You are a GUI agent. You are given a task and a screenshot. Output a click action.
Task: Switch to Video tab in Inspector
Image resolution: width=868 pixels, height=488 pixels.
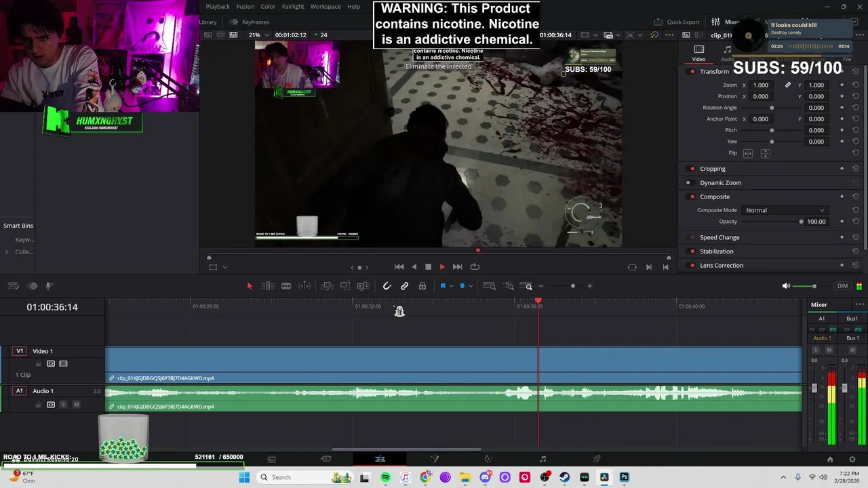click(x=698, y=54)
